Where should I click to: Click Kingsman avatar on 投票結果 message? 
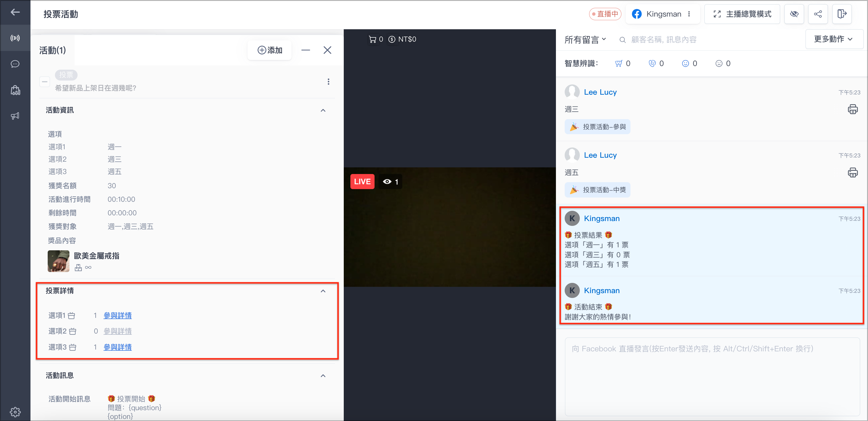(572, 219)
